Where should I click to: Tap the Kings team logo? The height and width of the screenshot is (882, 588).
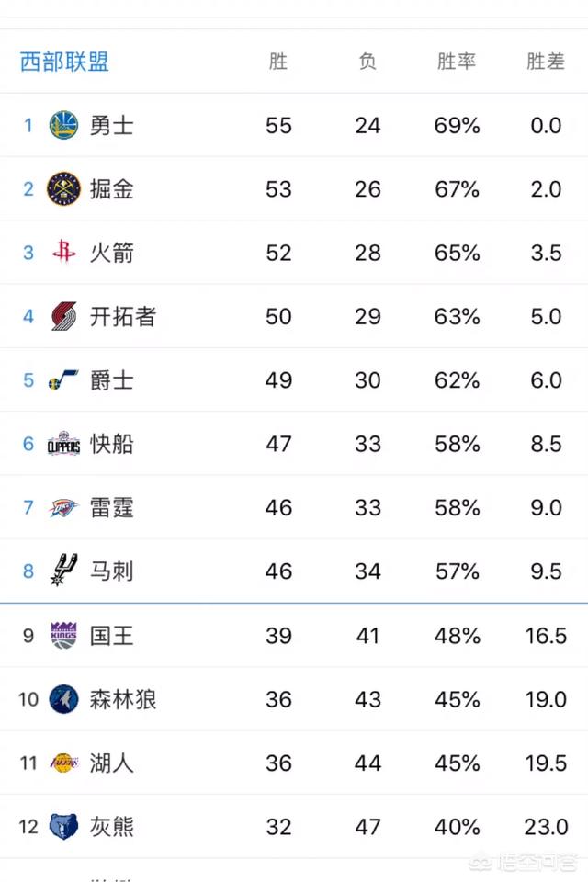tap(63, 636)
